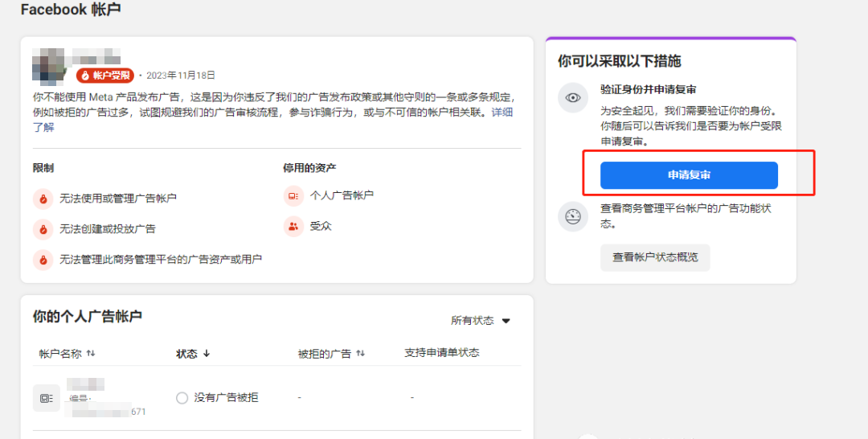Click the 没有广告被拒 status text

point(226,397)
